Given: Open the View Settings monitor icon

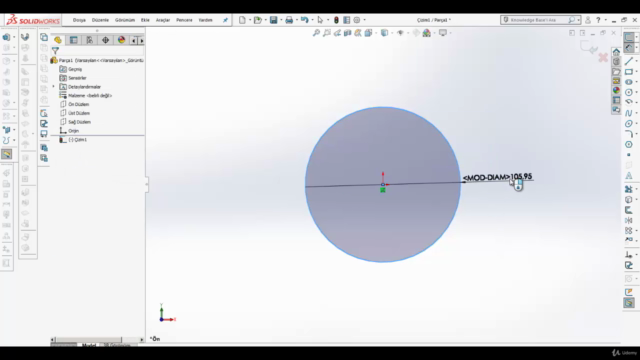Looking at the screenshot, I should click(442, 33).
